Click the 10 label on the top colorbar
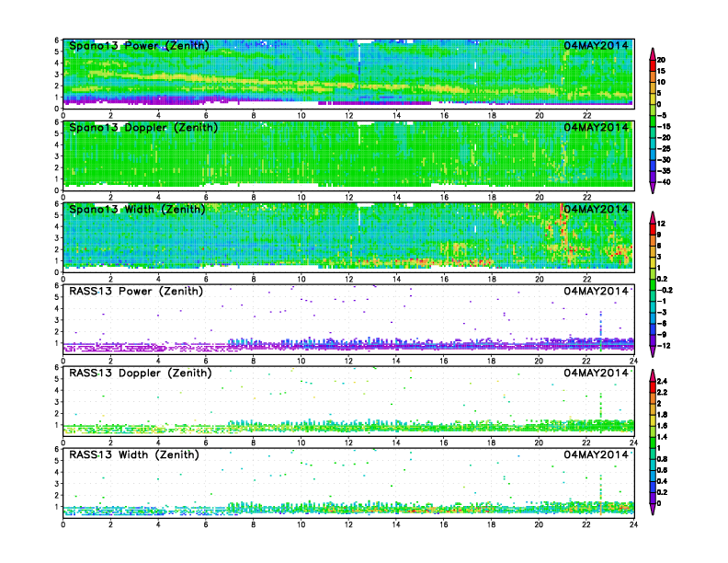 click(x=661, y=82)
